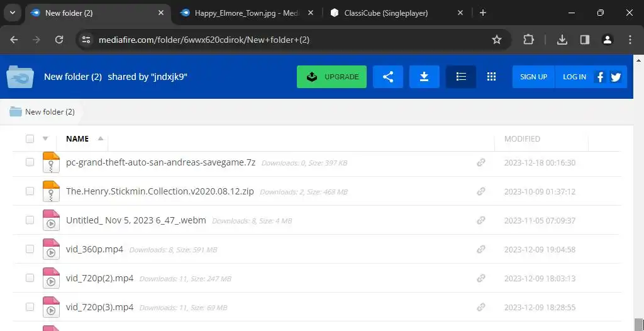This screenshot has height=331, width=644.
Task: Open the selection dropdown arrow beside header checkbox
Action: 45,138
